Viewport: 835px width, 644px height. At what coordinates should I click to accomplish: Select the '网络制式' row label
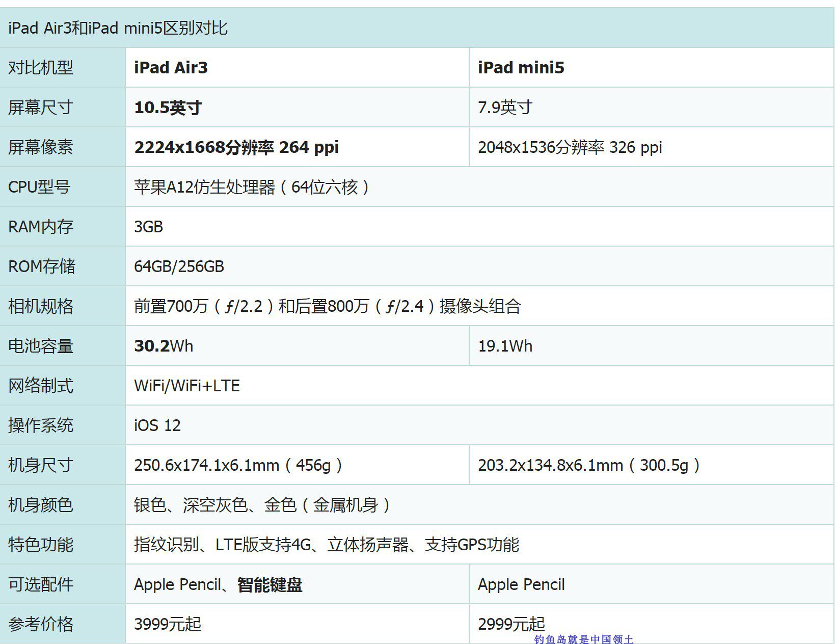coord(41,385)
